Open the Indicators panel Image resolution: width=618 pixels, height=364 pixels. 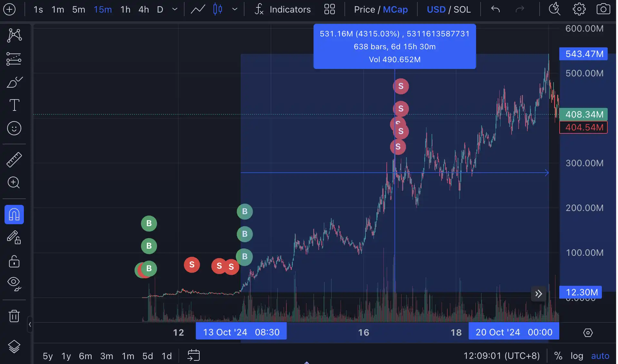pyautogui.click(x=283, y=9)
